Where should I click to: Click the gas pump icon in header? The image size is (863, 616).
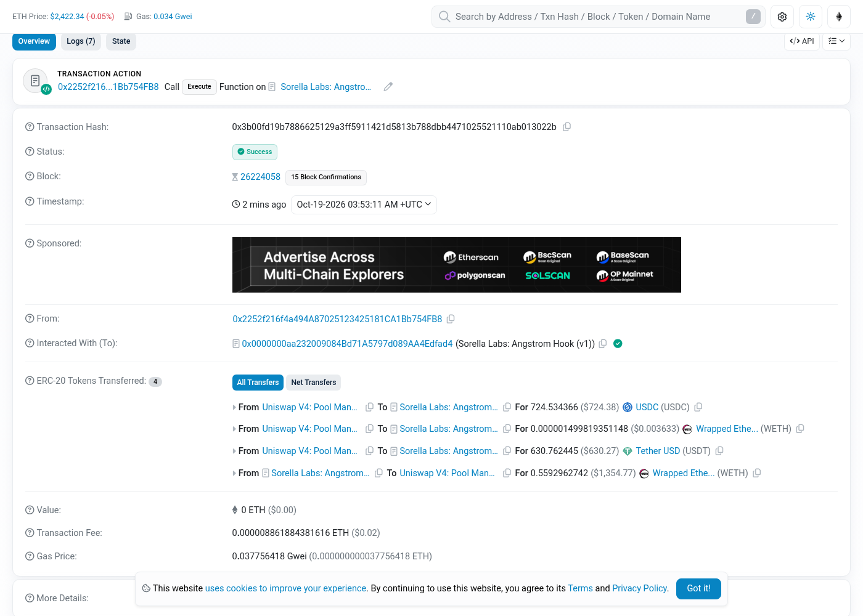click(x=128, y=17)
